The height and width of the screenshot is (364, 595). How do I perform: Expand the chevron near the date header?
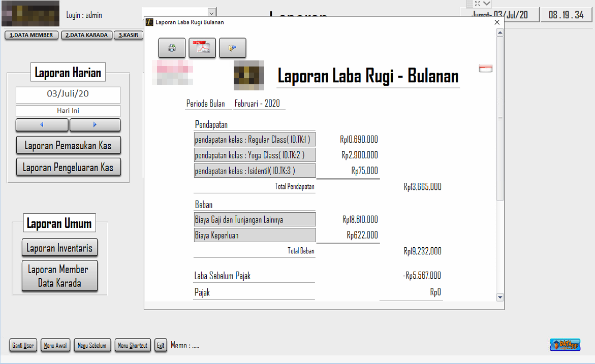tap(487, 4)
